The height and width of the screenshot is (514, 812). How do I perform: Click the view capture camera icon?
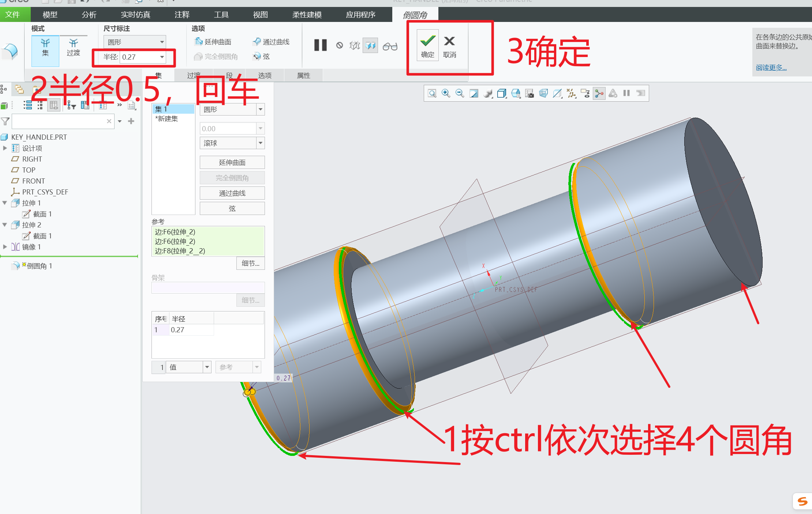pyautogui.click(x=530, y=93)
